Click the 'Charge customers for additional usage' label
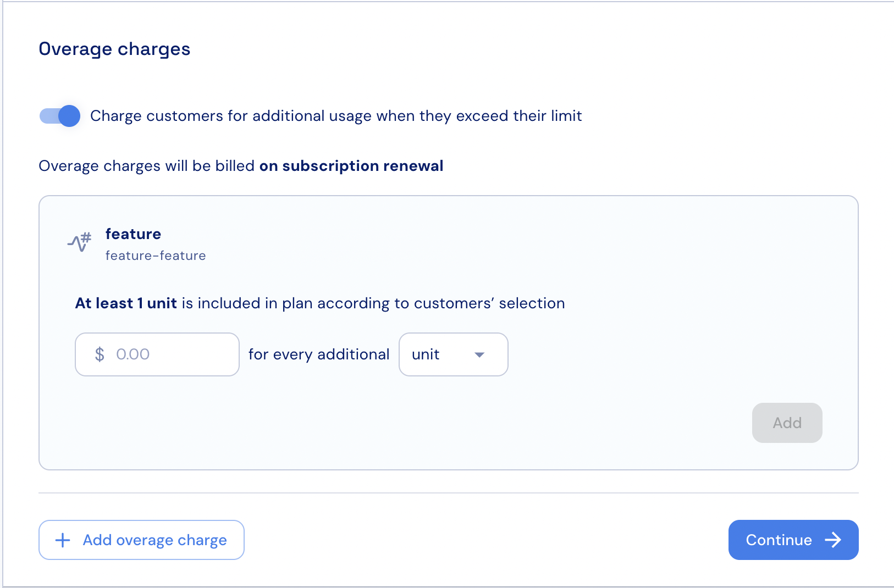894x588 pixels. click(335, 116)
